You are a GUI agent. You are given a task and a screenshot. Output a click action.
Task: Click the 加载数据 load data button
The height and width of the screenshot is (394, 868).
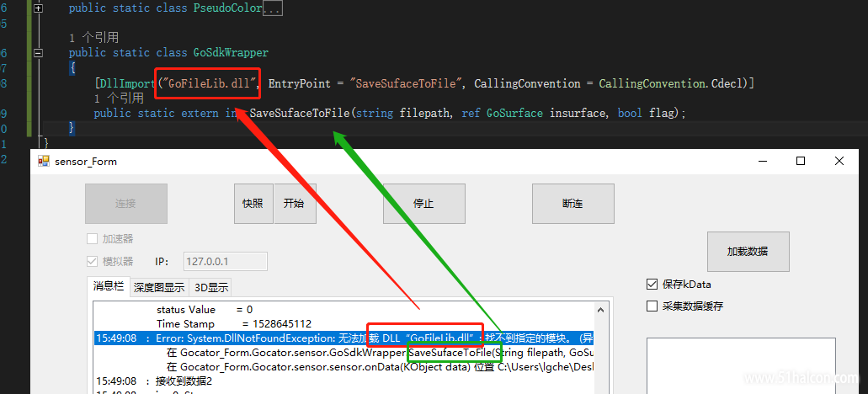point(748,252)
